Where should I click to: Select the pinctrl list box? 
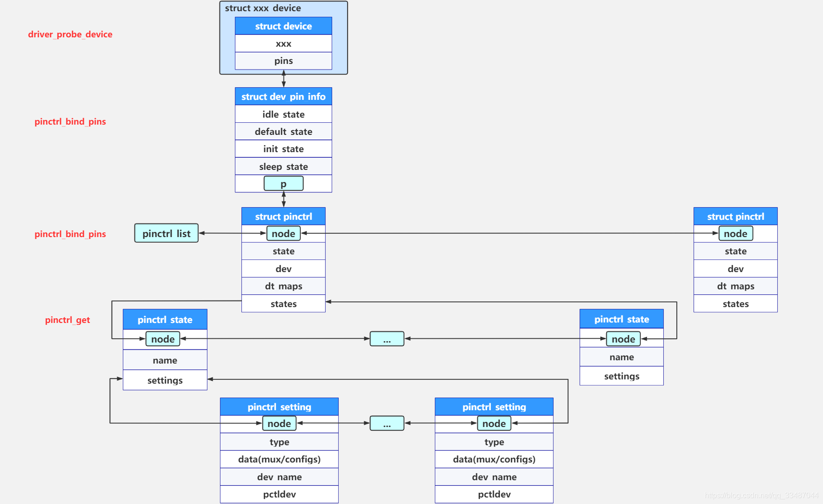click(166, 233)
